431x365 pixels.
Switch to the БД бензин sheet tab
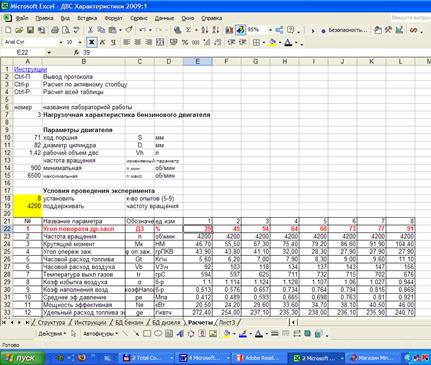point(129,323)
